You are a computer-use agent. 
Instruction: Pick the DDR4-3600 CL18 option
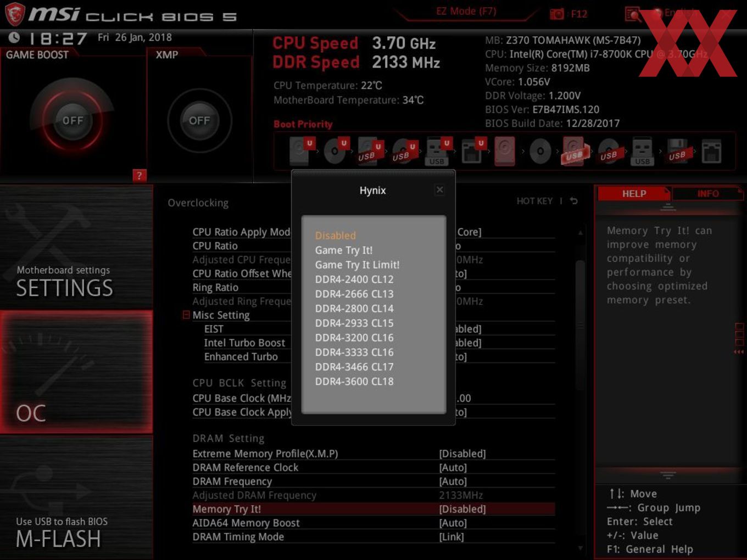[354, 381]
